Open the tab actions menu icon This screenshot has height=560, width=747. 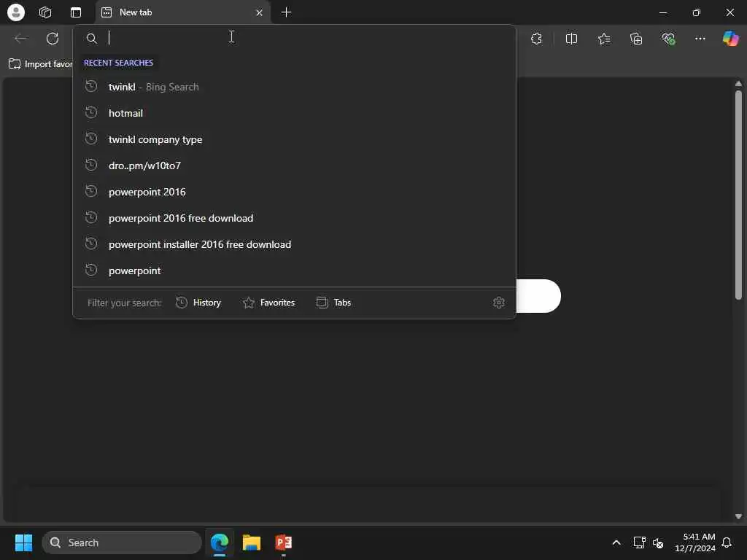(x=76, y=12)
